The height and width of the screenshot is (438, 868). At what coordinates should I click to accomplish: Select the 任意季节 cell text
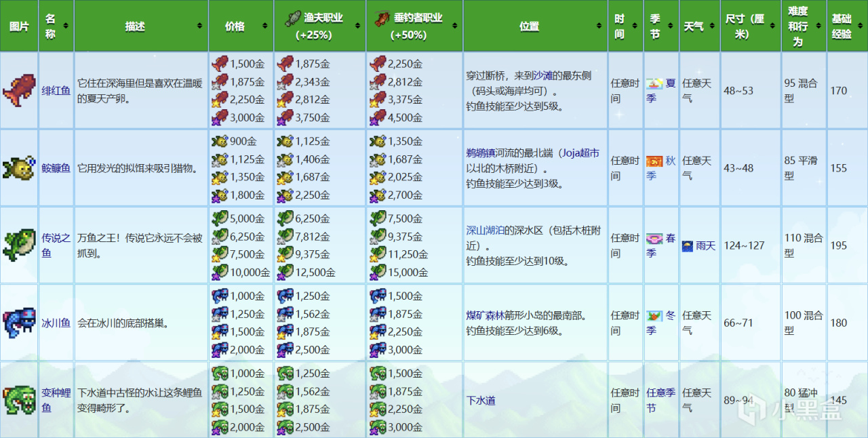click(661, 400)
